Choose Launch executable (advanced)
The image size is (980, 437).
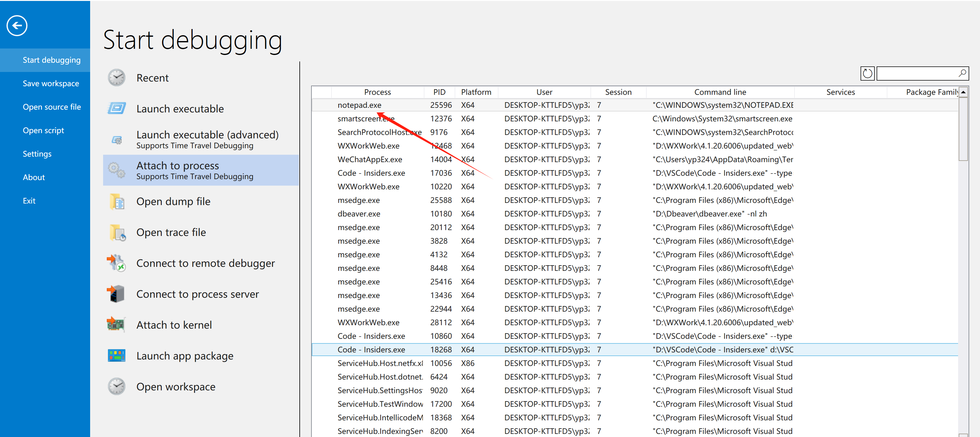(x=201, y=140)
